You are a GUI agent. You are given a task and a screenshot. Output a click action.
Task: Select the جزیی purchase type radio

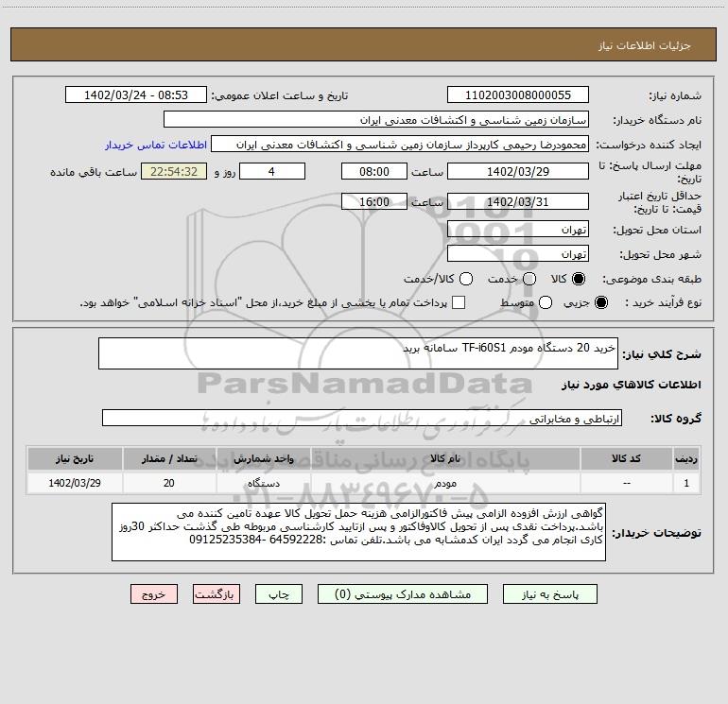600,302
